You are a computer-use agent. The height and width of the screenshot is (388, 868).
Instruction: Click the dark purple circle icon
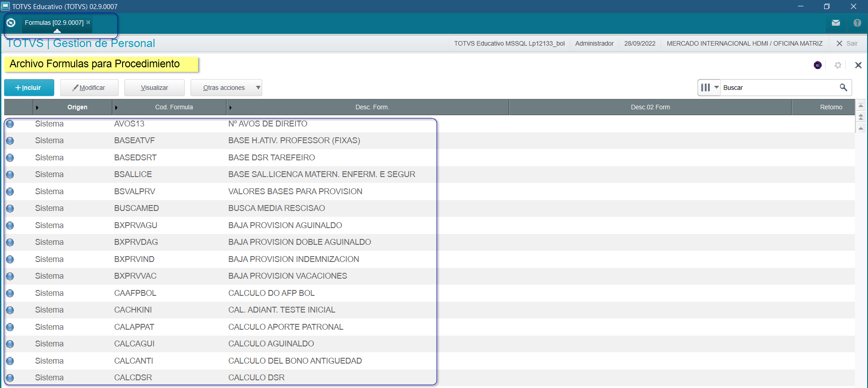(817, 65)
